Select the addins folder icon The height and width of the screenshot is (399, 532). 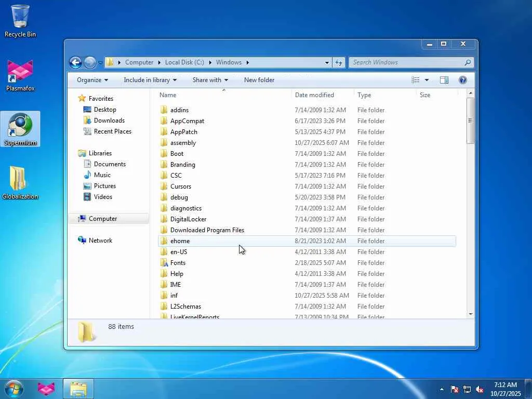coord(164,110)
